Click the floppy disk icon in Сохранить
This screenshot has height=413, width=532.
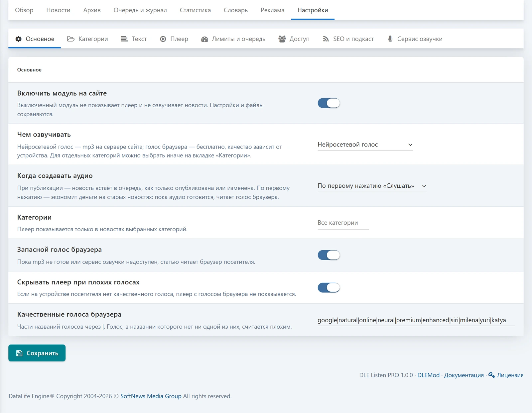point(19,353)
